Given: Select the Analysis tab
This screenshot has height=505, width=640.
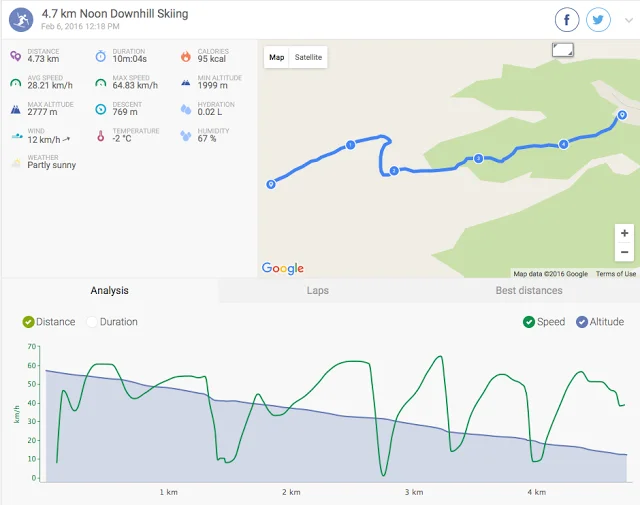Looking at the screenshot, I should pyautogui.click(x=109, y=291).
